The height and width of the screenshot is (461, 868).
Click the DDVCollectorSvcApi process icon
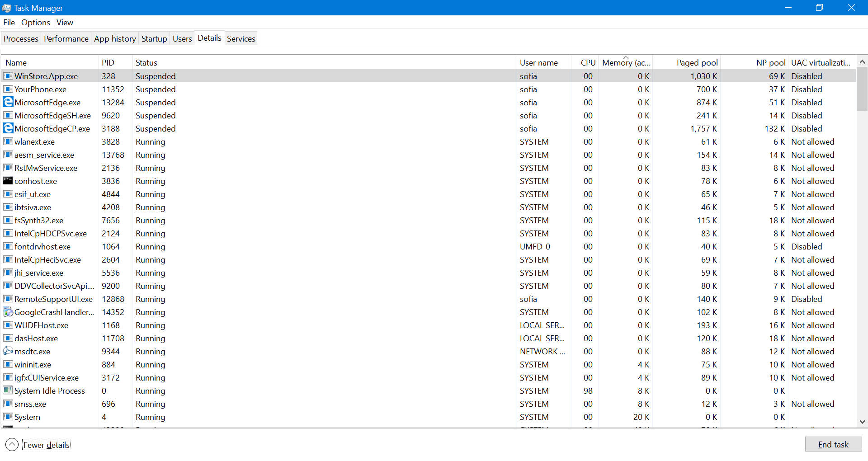(8, 286)
